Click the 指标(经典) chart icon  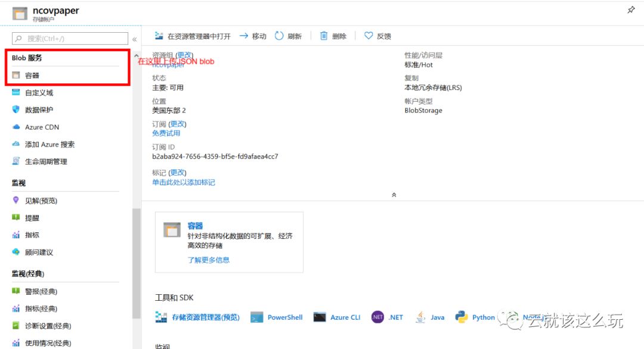[x=16, y=309]
